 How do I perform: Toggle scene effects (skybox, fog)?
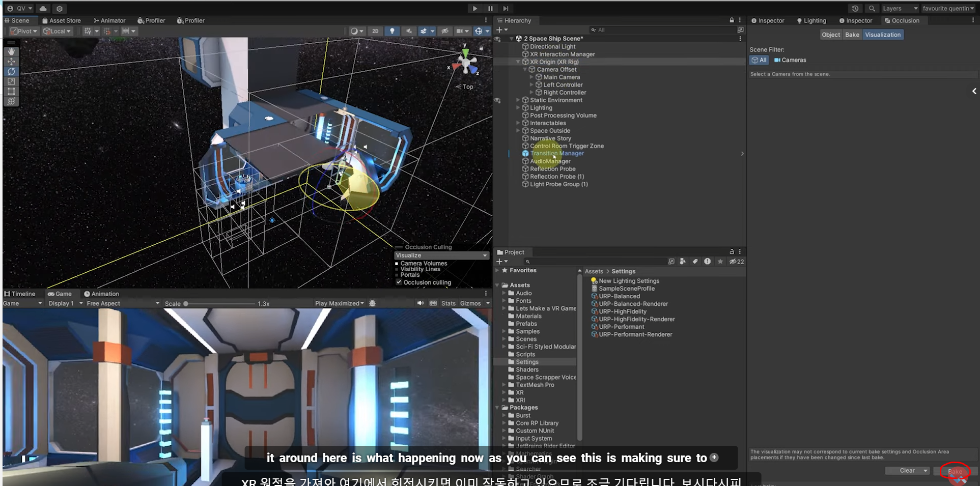[423, 31]
